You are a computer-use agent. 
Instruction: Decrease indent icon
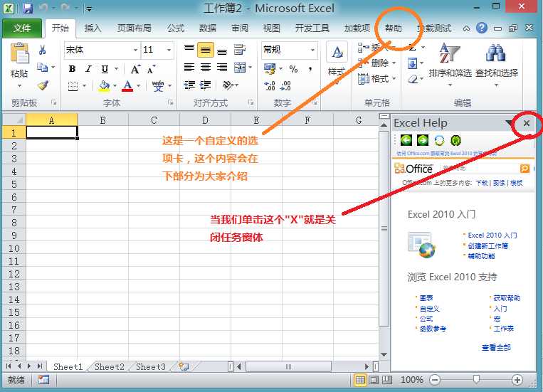(x=189, y=85)
